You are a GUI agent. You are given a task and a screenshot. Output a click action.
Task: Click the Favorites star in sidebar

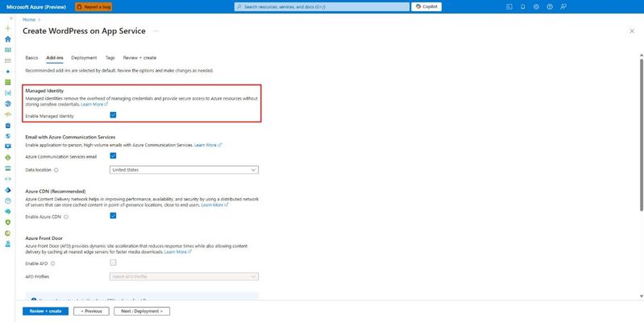pos(7,72)
